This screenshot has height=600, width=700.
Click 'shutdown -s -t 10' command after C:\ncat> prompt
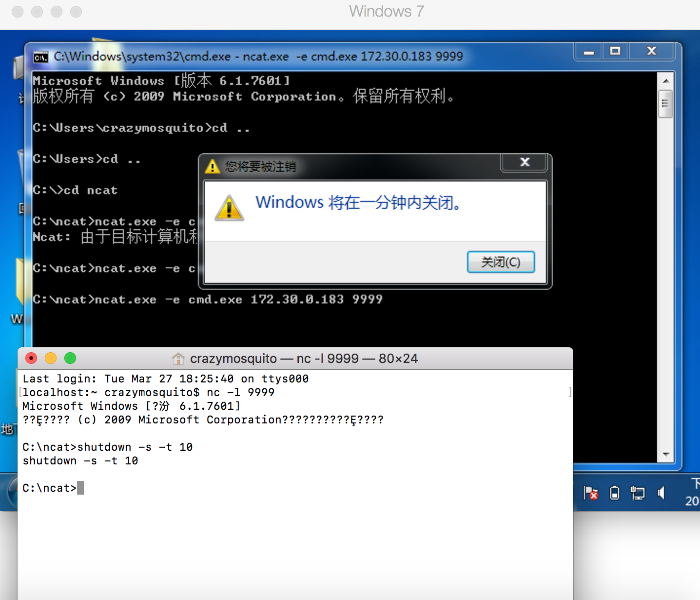tap(135, 447)
